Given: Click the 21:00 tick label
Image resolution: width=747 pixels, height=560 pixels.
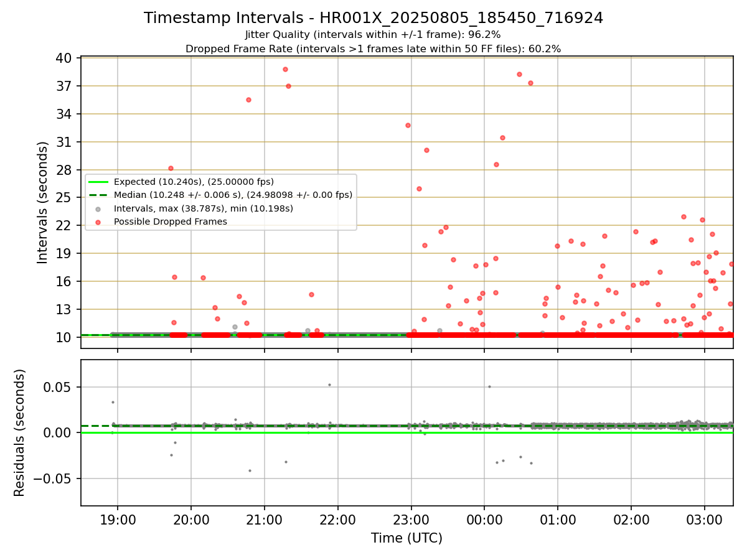Looking at the screenshot, I should coord(265,520).
